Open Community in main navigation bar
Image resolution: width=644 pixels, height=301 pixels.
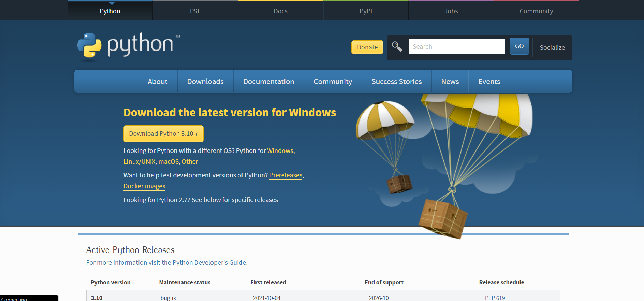(x=333, y=81)
